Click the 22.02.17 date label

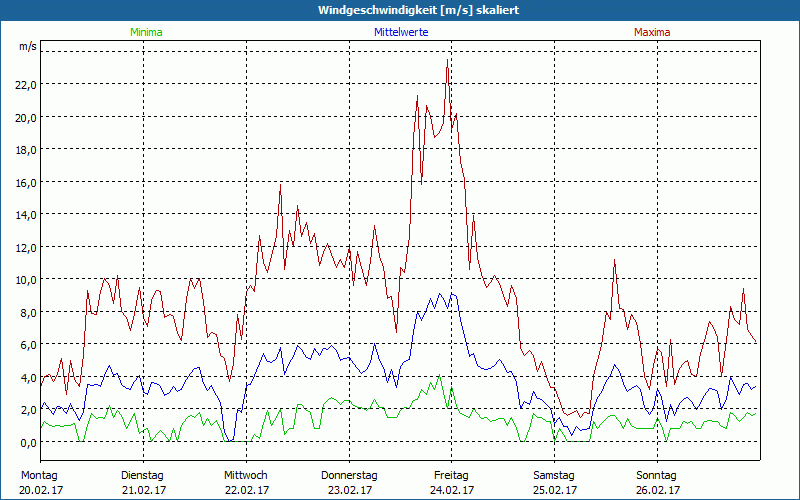click(x=247, y=490)
